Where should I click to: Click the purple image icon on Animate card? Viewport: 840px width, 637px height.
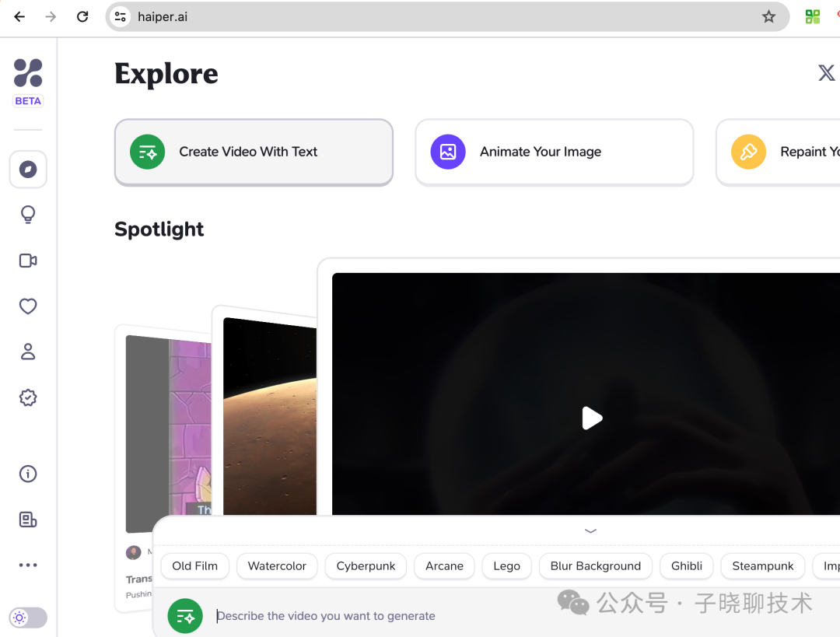coord(448,152)
